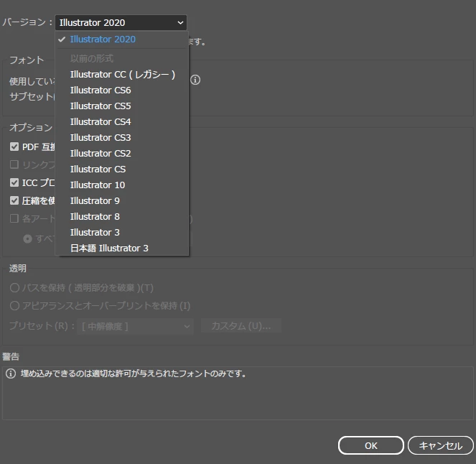Choose Illustrator CS6 version
Viewport: 476px width, 464px height.
click(x=122, y=91)
